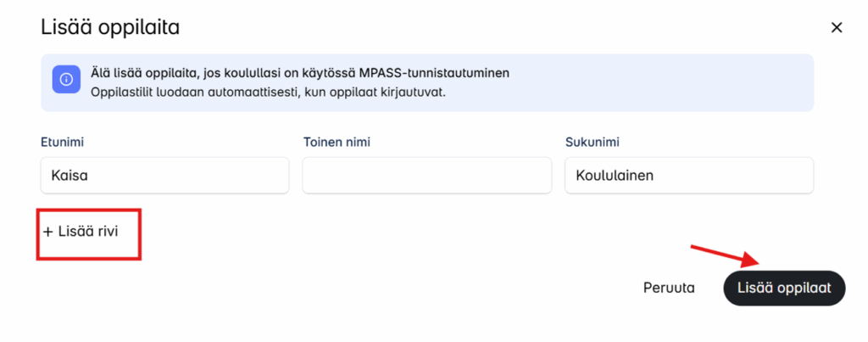Place cursor on the name Kaisa

(70, 176)
